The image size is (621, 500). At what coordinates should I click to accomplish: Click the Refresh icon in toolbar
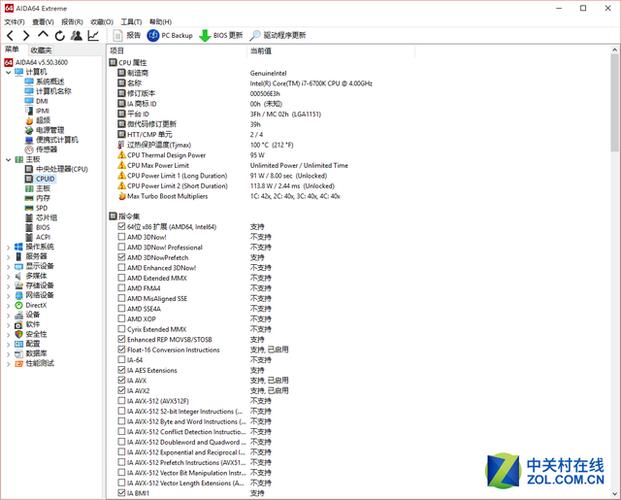click(x=60, y=36)
